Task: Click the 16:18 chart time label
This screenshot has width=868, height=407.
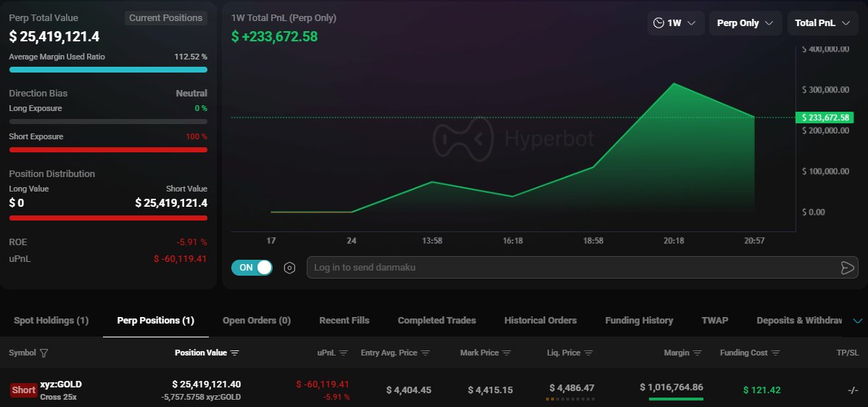Action: pyautogui.click(x=513, y=241)
